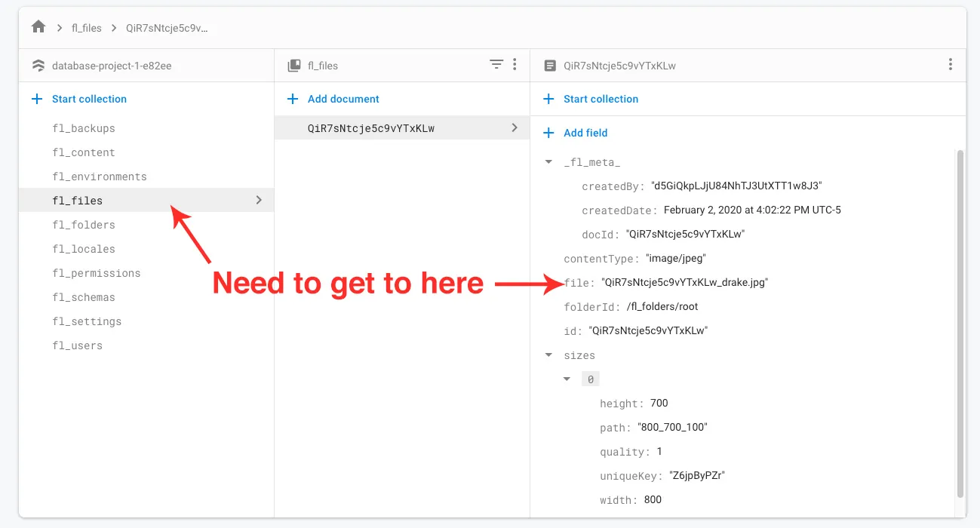Open the filter icon for fl_files
The width and height of the screenshot is (980, 528).
click(x=496, y=65)
